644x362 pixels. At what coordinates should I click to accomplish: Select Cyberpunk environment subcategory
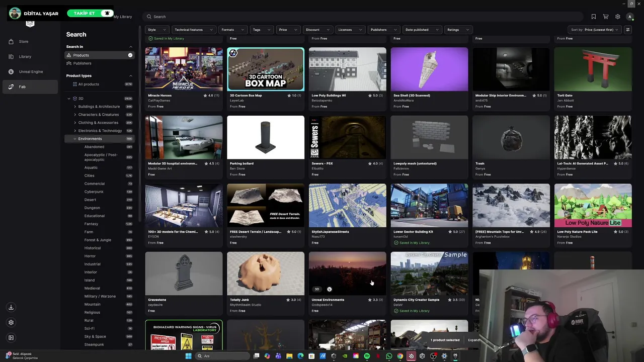[94, 192]
